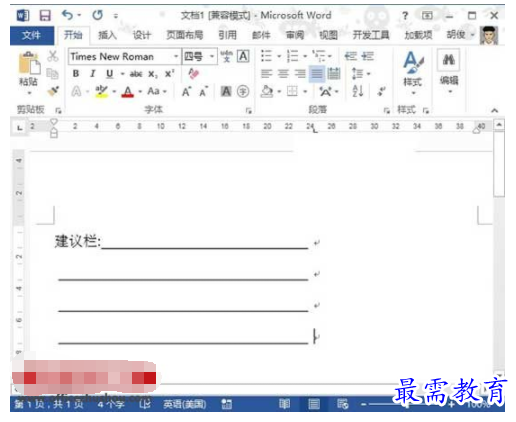Apply red font color
The height and width of the screenshot is (422, 516).
(128, 91)
